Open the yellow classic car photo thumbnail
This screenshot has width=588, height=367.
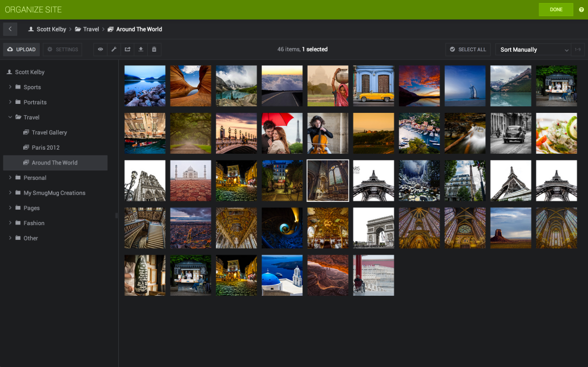(373, 86)
